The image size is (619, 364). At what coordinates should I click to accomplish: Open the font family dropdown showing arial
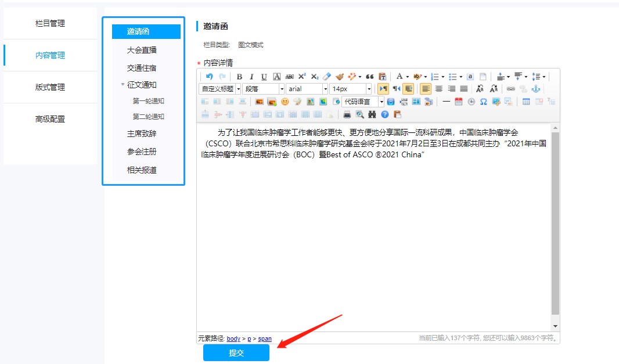coord(307,89)
